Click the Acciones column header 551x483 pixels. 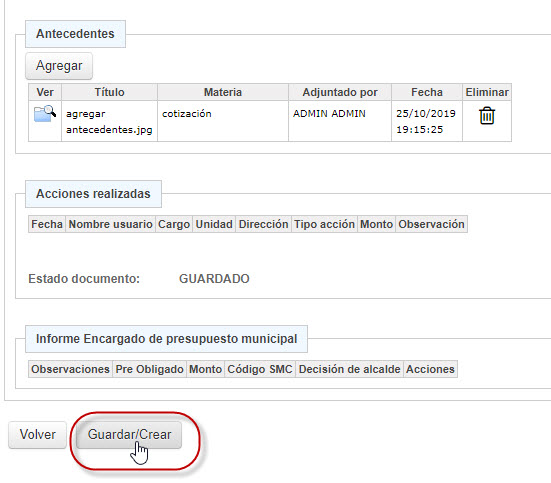[430, 369]
